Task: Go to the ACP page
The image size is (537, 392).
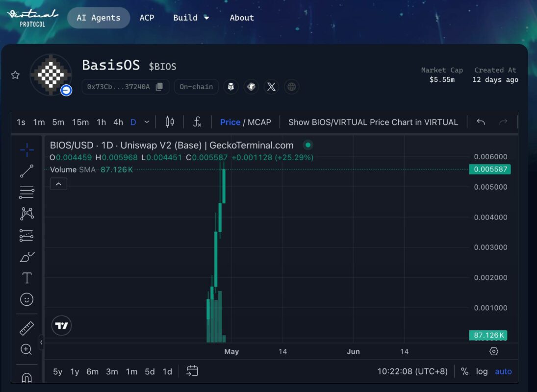Action: (x=147, y=18)
